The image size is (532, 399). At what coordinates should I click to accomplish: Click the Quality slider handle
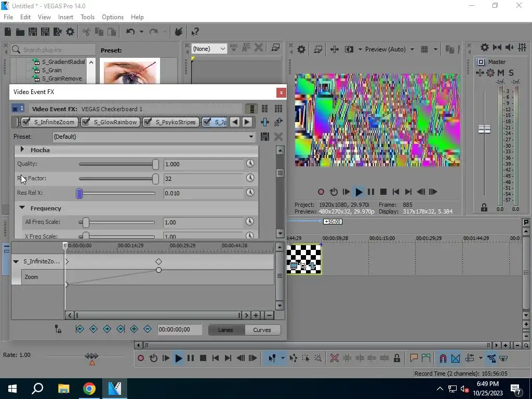tap(155, 164)
